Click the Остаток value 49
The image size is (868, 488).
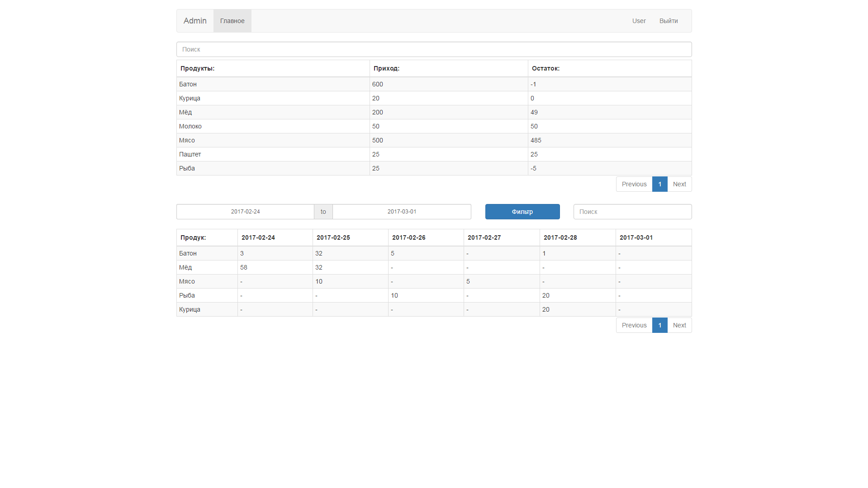coord(534,112)
